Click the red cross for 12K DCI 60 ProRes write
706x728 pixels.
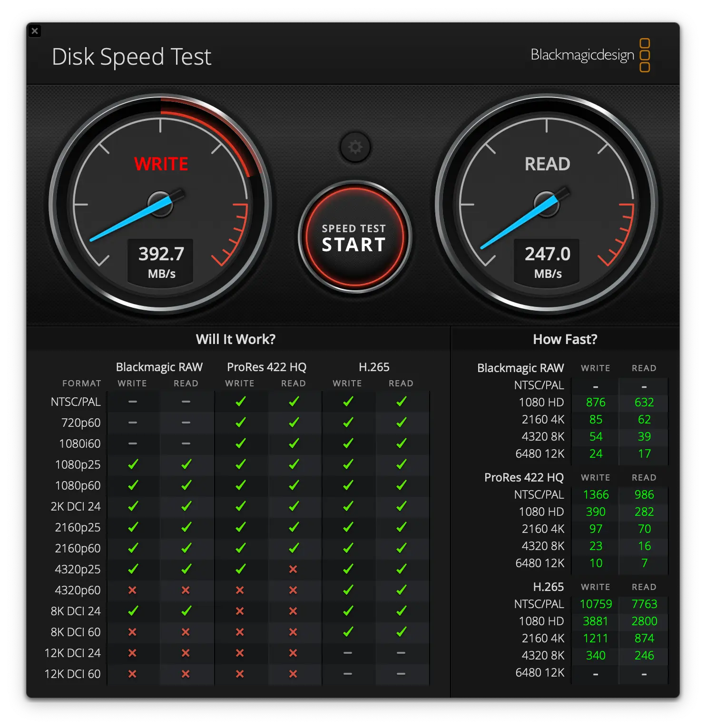241,674
